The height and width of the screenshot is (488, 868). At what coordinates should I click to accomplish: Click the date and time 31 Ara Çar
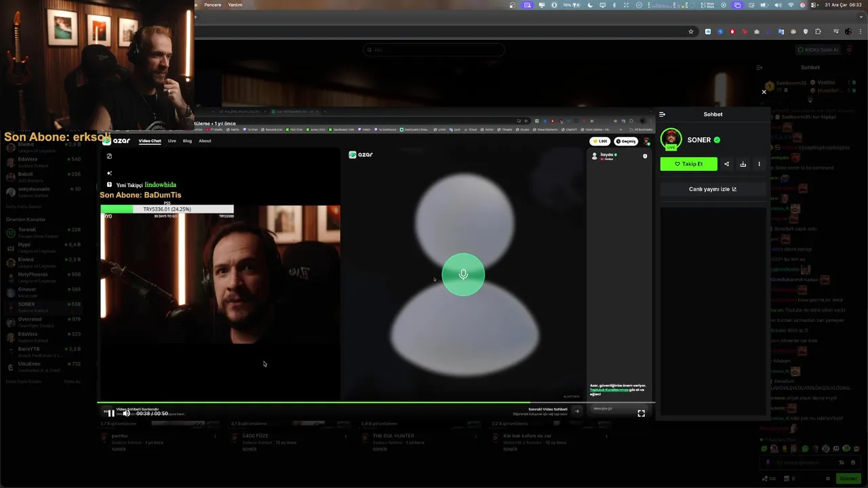pyautogui.click(x=844, y=5)
